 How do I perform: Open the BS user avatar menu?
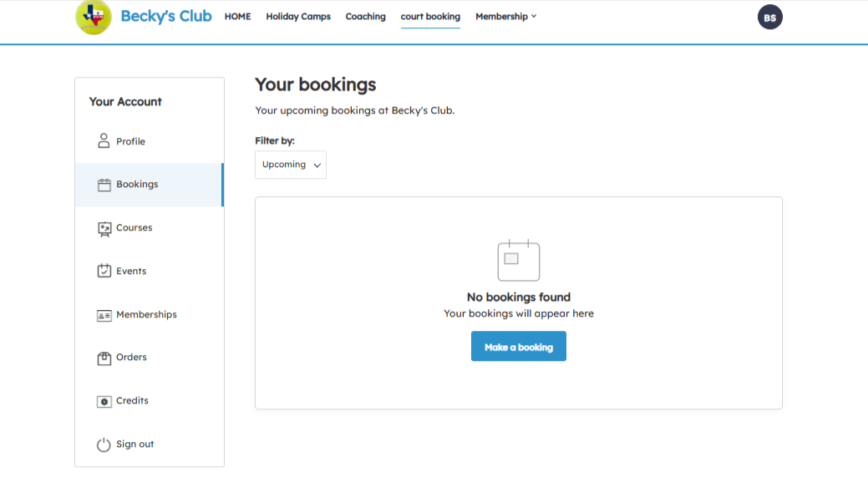pyautogui.click(x=769, y=18)
